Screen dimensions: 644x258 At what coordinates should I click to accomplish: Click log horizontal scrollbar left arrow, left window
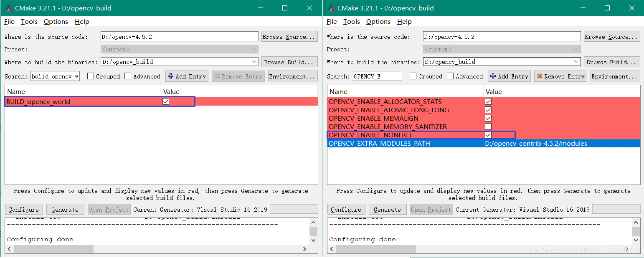[x=10, y=249]
